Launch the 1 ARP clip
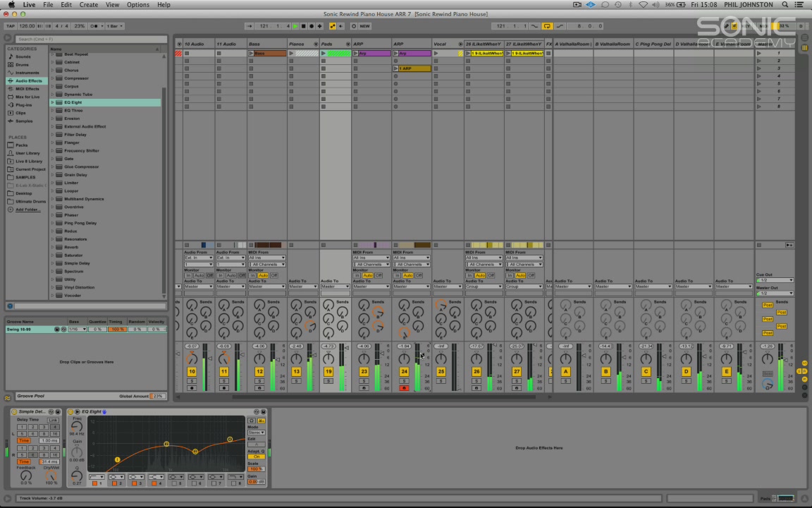 coord(395,68)
